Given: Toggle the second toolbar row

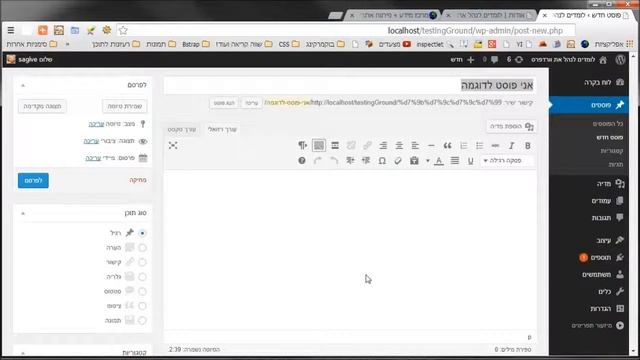Looking at the screenshot, I should [319, 145].
